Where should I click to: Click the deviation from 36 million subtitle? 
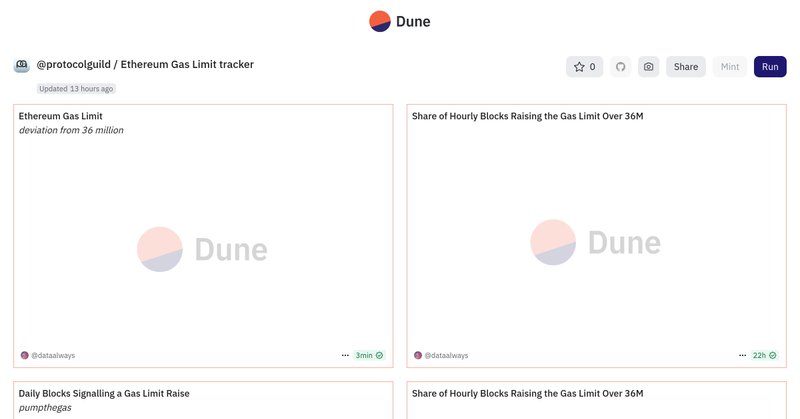point(71,130)
